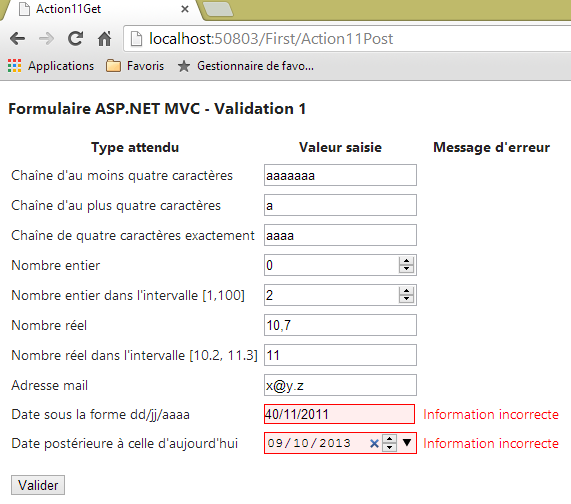Reload the page with refresh icon

[x=75, y=38]
